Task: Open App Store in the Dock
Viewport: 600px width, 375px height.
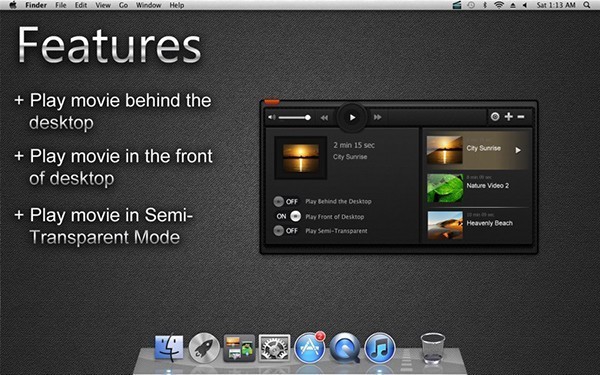Action: click(x=309, y=347)
